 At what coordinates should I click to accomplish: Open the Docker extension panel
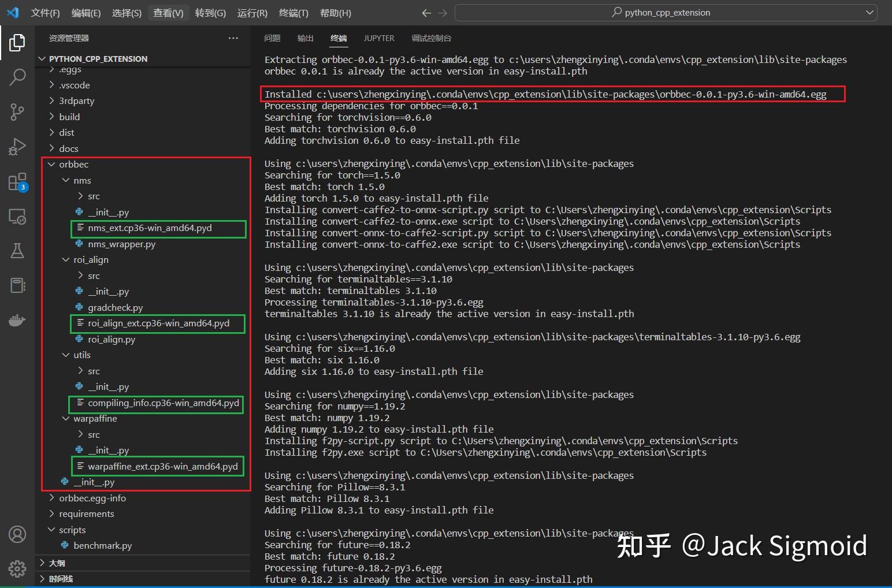(17, 319)
